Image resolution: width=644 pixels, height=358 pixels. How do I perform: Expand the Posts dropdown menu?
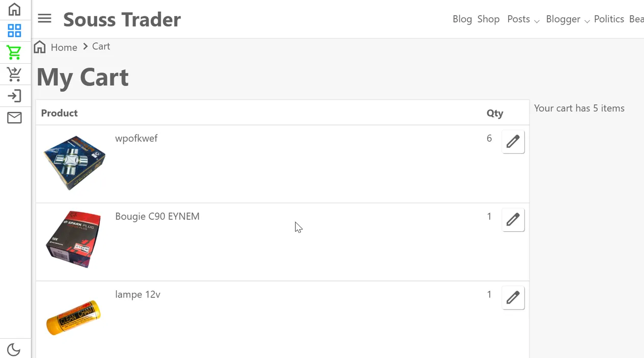click(523, 19)
